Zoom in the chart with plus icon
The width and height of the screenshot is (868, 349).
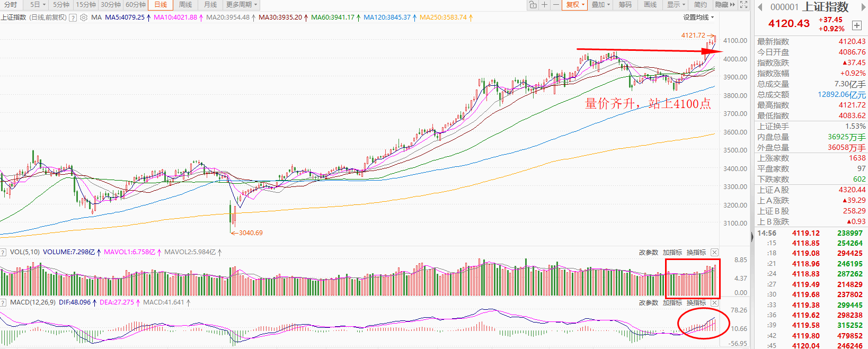tap(544, 5)
